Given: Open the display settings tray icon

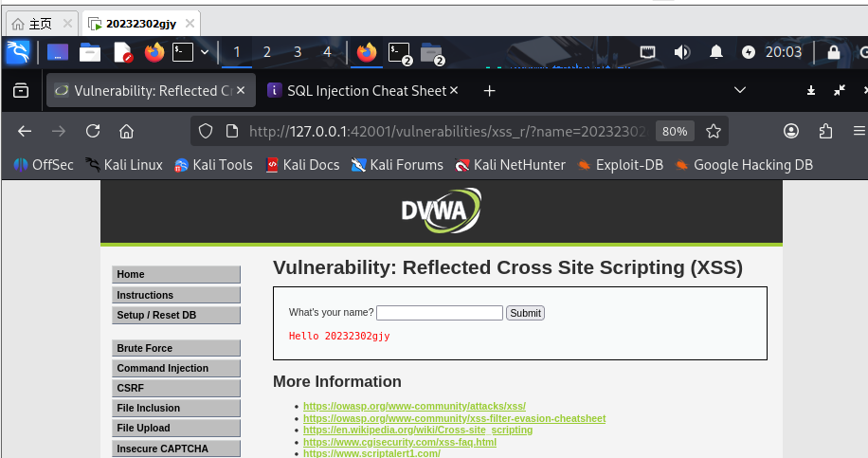Looking at the screenshot, I should pos(647,52).
